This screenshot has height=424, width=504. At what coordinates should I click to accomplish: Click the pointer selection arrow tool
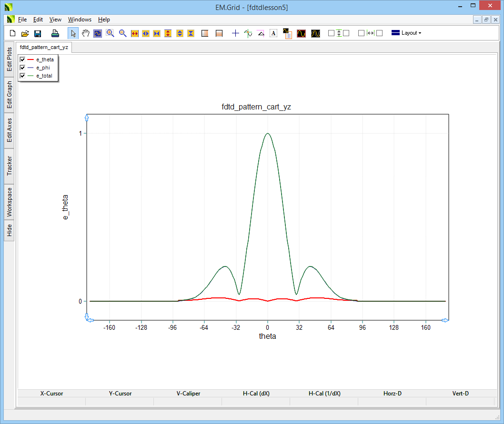pos(73,33)
